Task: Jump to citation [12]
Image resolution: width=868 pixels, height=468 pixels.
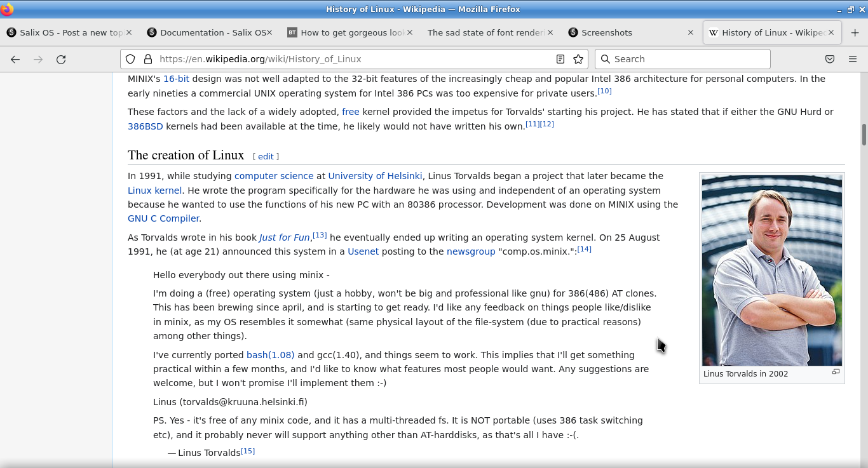Action: click(547, 124)
